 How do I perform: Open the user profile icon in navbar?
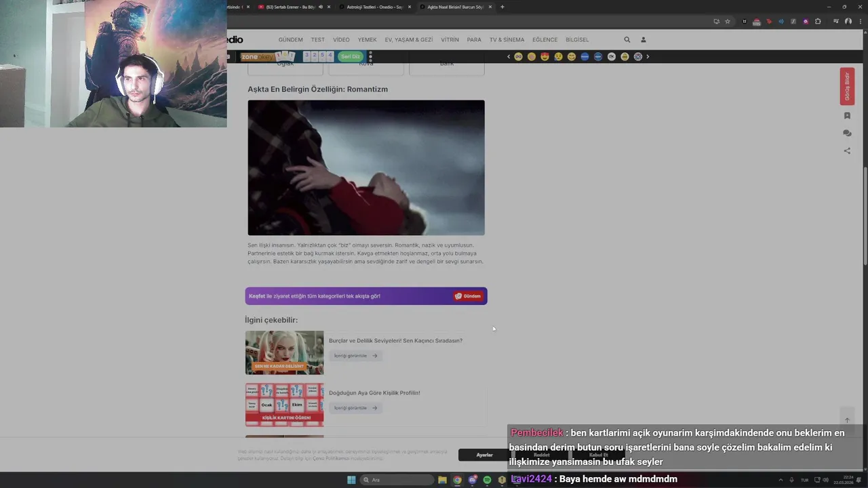pyautogui.click(x=644, y=40)
